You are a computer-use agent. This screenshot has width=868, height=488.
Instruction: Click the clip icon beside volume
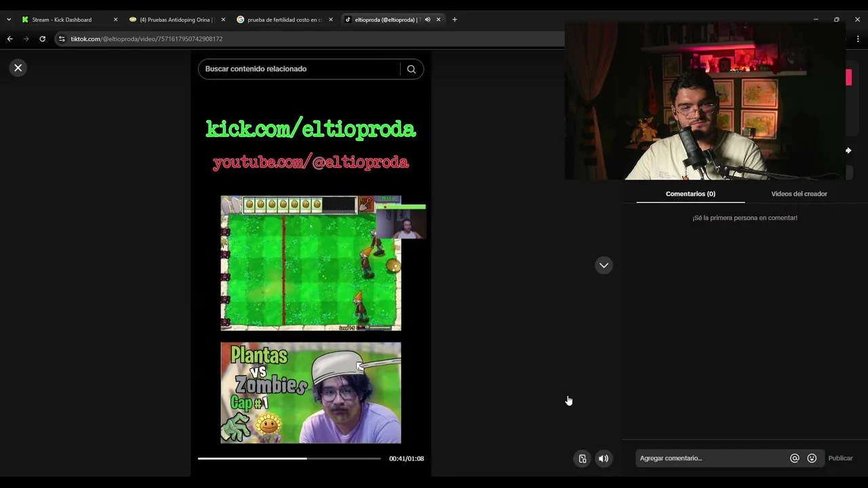(x=582, y=459)
